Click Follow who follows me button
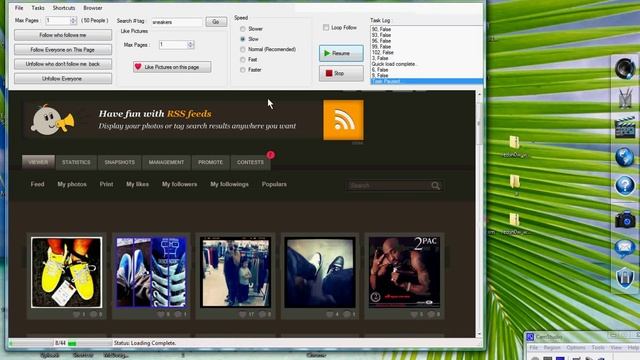640x360 pixels. coord(63,35)
